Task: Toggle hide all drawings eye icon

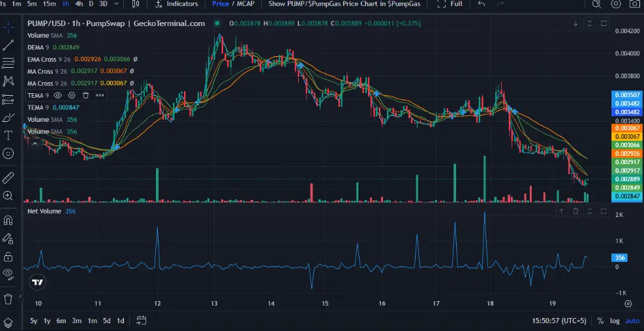Action: [8, 274]
